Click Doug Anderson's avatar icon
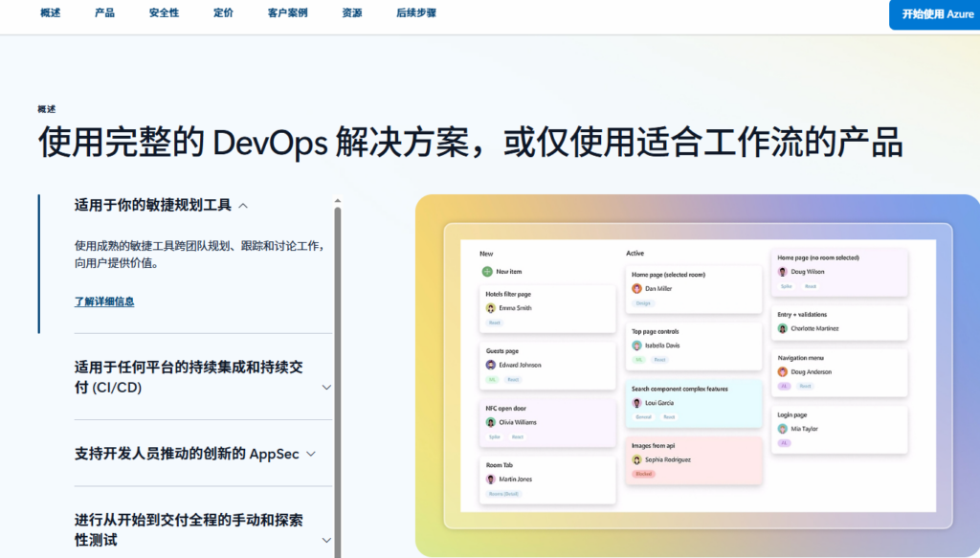Screen dimensions: 980x558 tap(783, 371)
